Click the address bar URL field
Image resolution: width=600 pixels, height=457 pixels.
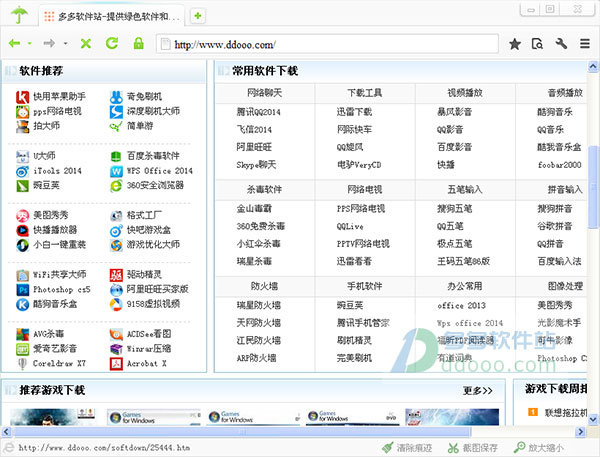327,44
